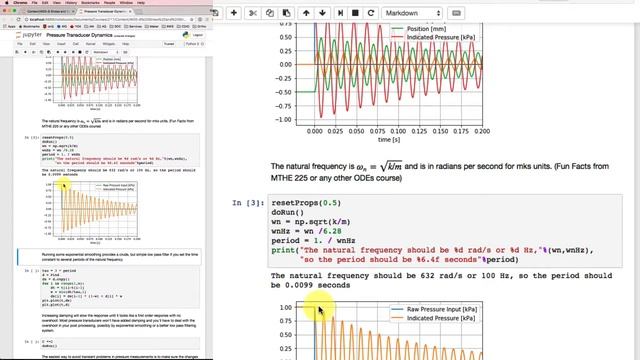
Task: Bookmark page with star icon in address bar
Action: [x=192, y=19]
